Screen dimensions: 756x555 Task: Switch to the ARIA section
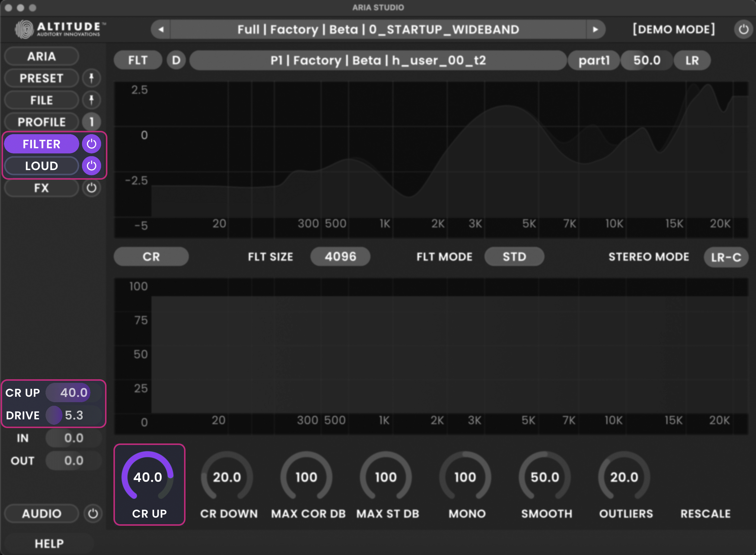pyautogui.click(x=41, y=56)
